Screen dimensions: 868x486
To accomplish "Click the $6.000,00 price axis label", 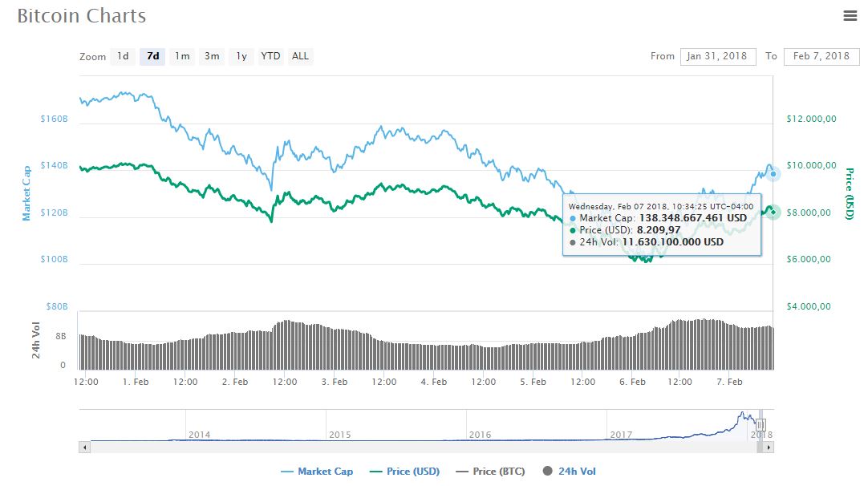I will (x=809, y=259).
